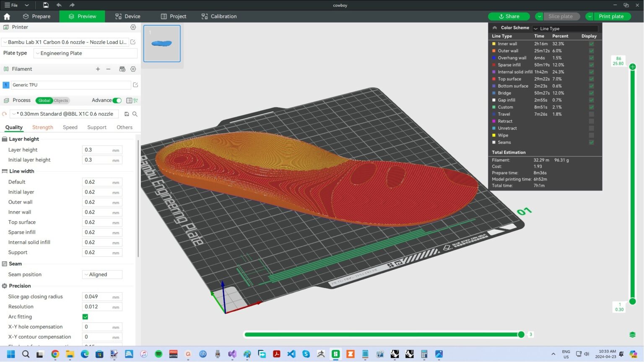Viewport: 644px width, 362px height.
Task: Hide the Sparse infill line type display
Action: tap(591, 65)
